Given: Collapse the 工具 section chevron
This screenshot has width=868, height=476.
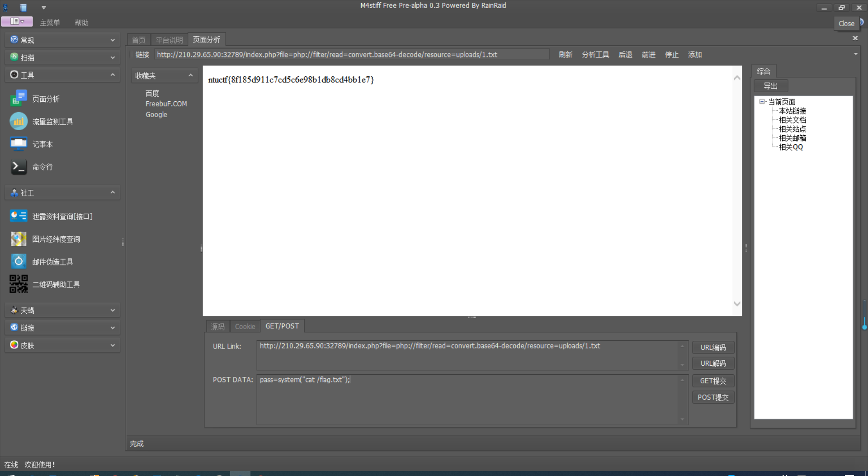Looking at the screenshot, I should point(113,75).
